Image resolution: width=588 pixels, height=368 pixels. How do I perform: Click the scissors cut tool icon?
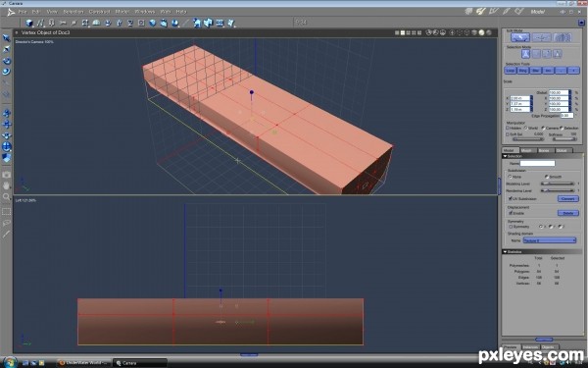click(x=63, y=24)
